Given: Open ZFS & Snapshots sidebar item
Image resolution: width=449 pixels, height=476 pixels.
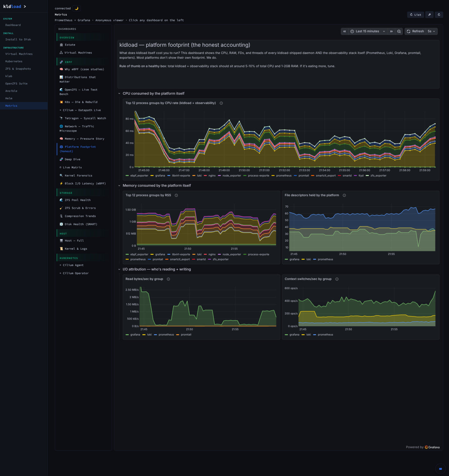Looking at the screenshot, I should coord(24,69).
